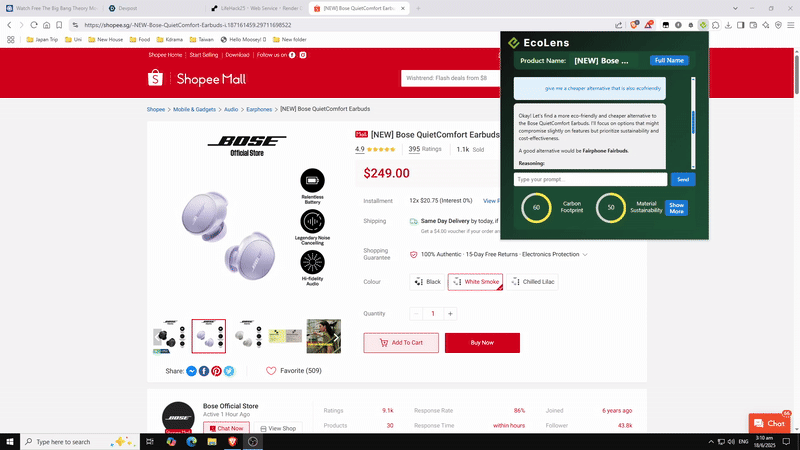The height and width of the screenshot is (450, 800).
Task: Click Send button in EcoLens chat
Action: click(x=683, y=180)
